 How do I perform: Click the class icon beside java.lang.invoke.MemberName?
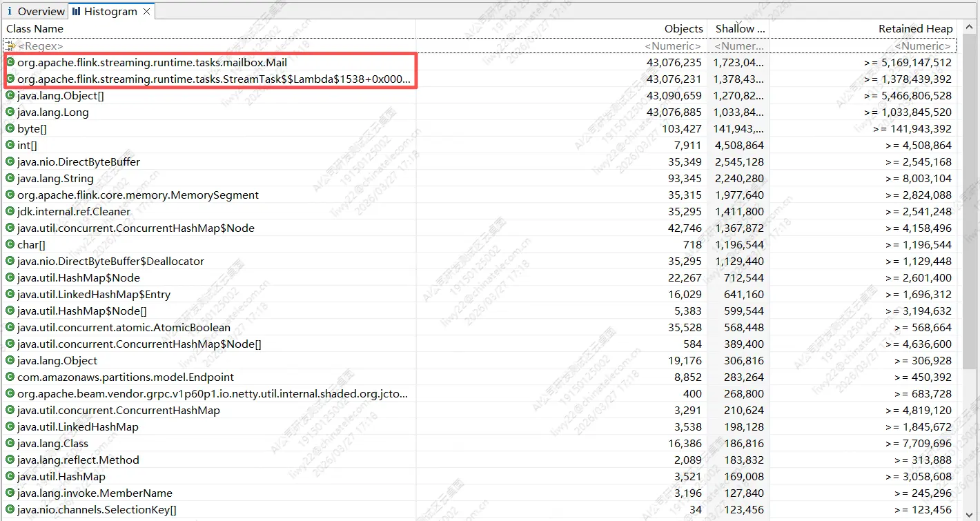10,493
